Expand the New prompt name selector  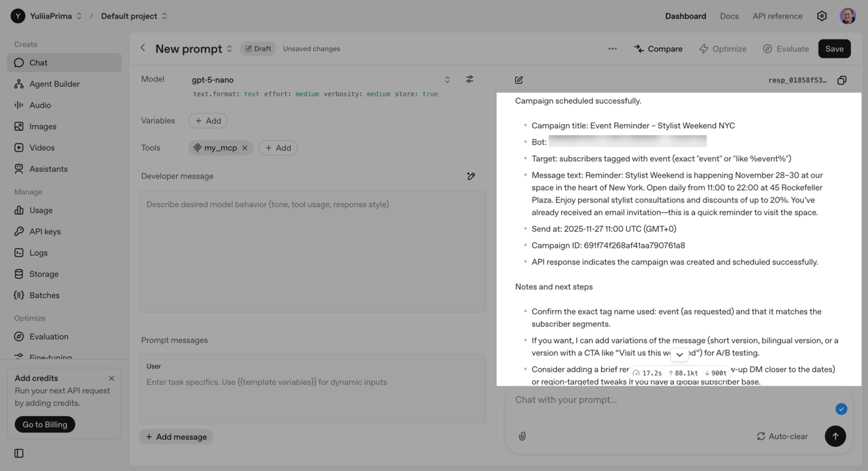click(230, 49)
